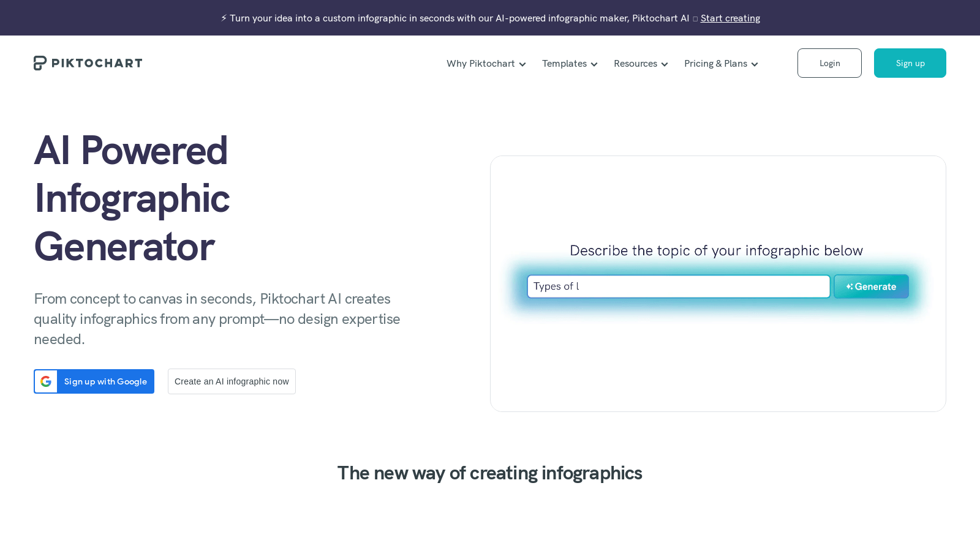This screenshot has height=551, width=980.
Task: Sign up with Google
Action: (94, 381)
